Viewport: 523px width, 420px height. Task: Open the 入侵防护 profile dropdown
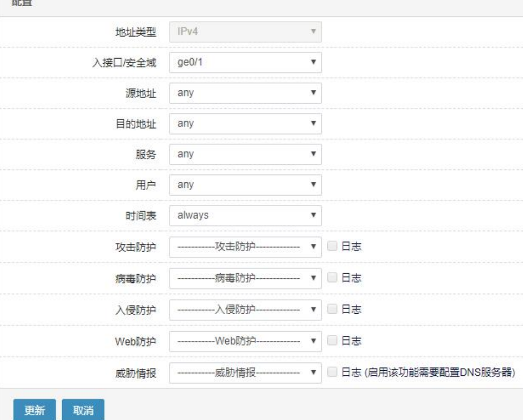coord(245,310)
